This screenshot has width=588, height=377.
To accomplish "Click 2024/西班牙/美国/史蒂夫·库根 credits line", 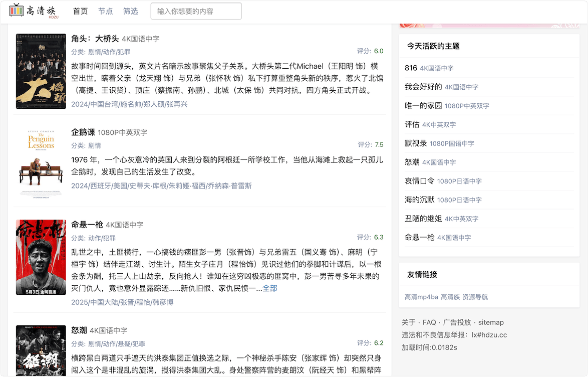I will coord(161,186).
